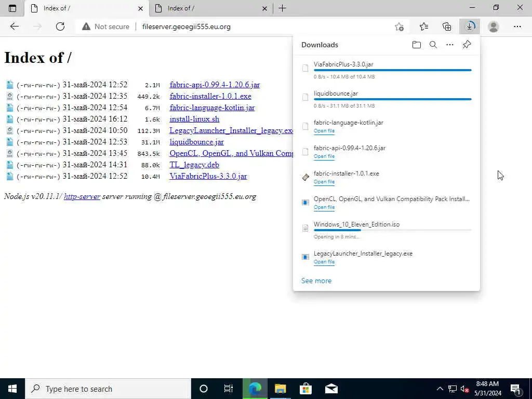Open Mail app from taskbar
The height and width of the screenshot is (399, 532).
[331, 389]
